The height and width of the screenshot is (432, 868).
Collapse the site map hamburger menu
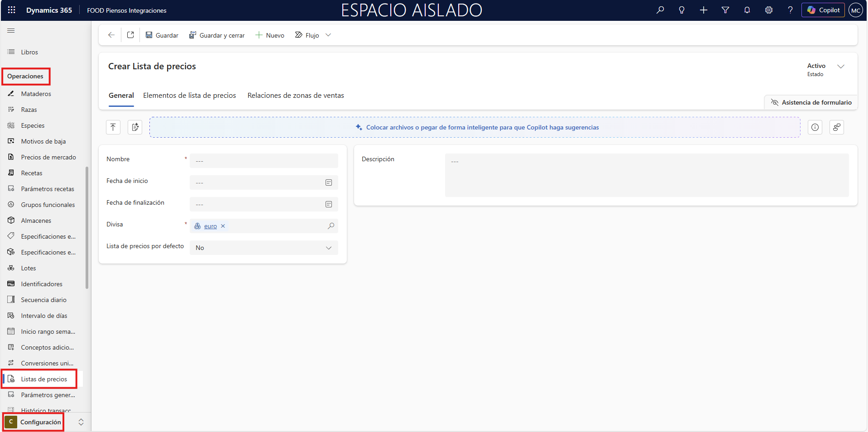coord(11,31)
